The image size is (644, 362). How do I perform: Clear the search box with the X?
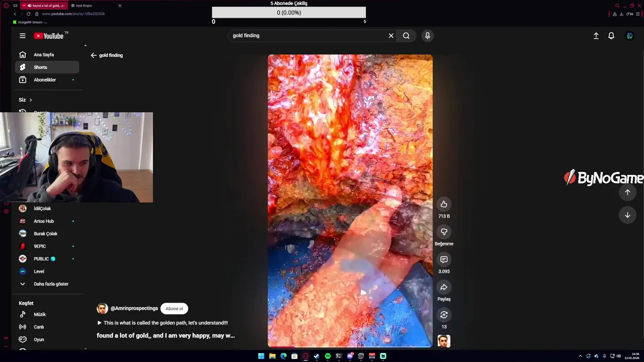point(391,36)
